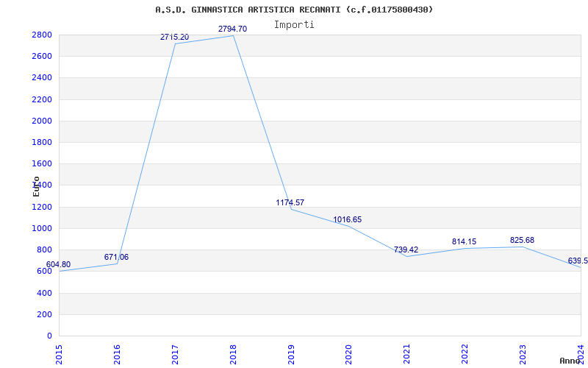Click the x-axis year 2017
The width and height of the screenshot is (588, 368).
tap(175, 355)
